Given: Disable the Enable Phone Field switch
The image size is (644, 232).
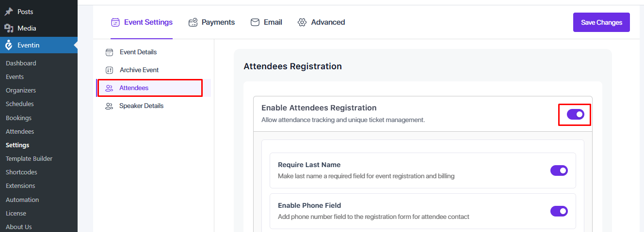Looking at the screenshot, I should pos(559,211).
